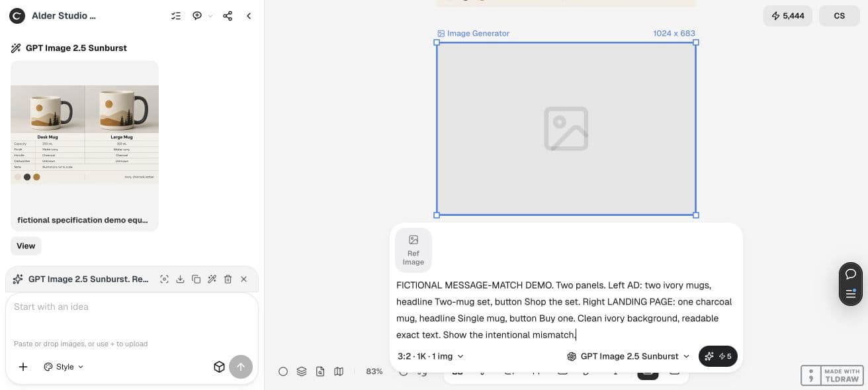Click the page search icon in bottom toolbar
Image resolution: width=868 pixels, height=390 pixels.
[320, 371]
